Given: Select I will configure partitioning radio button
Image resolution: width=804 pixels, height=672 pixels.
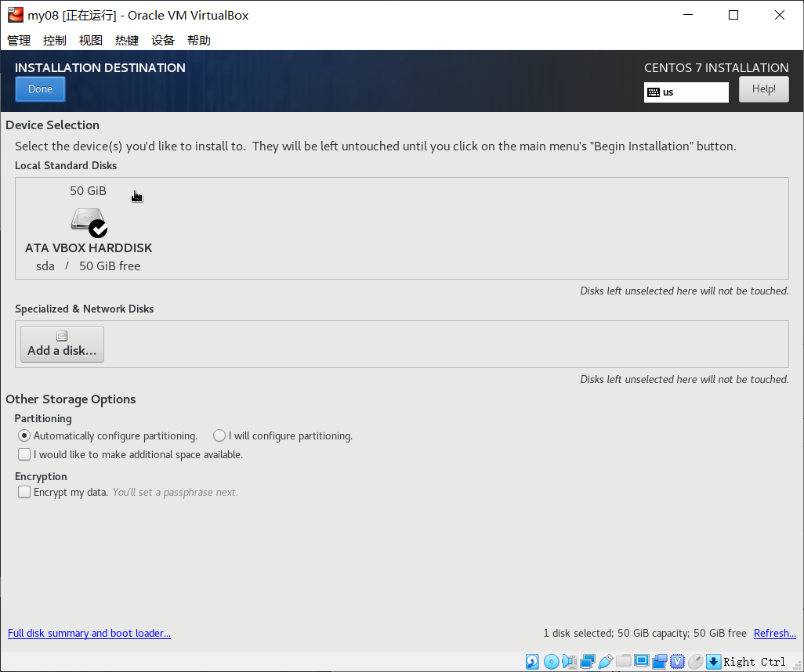Looking at the screenshot, I should 219,435.
